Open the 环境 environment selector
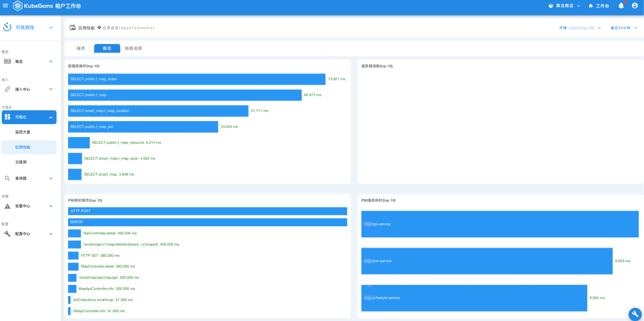The image size is (644, 321). click(580, 28)
